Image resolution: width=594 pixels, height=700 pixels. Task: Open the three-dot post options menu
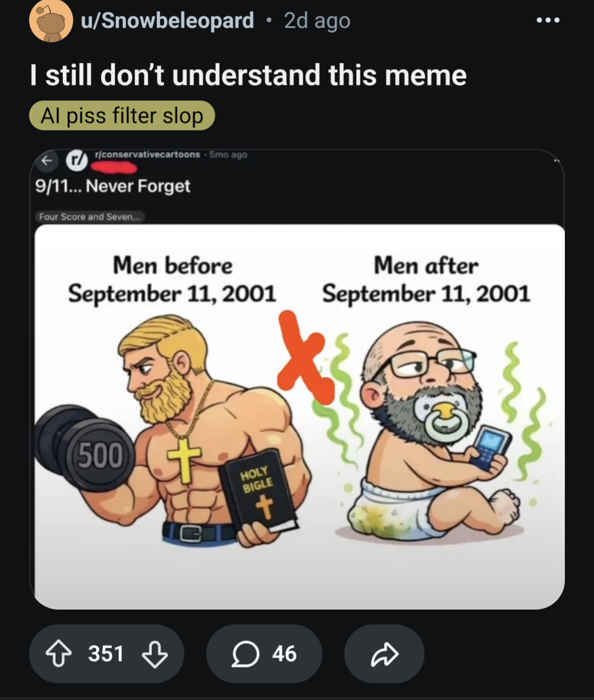coord(548,20)
